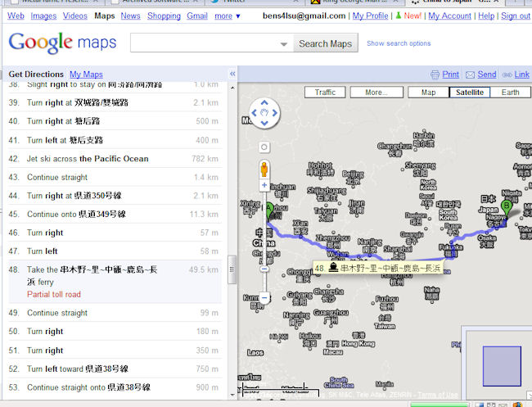Click the printer icon beside Print
Screen dimensions: 532x407
[x=435, y=75]
